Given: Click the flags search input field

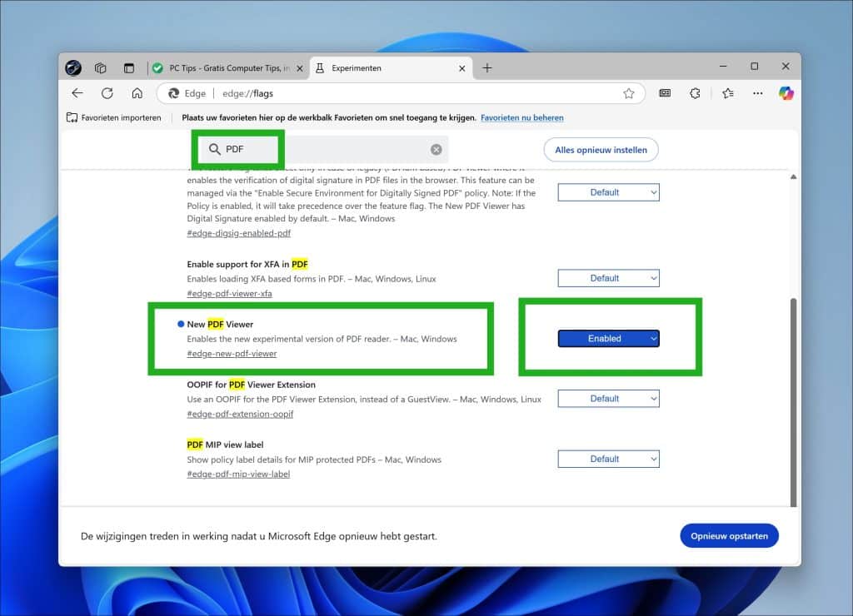Looking at the screenshot, I should (x=324, y=150).
